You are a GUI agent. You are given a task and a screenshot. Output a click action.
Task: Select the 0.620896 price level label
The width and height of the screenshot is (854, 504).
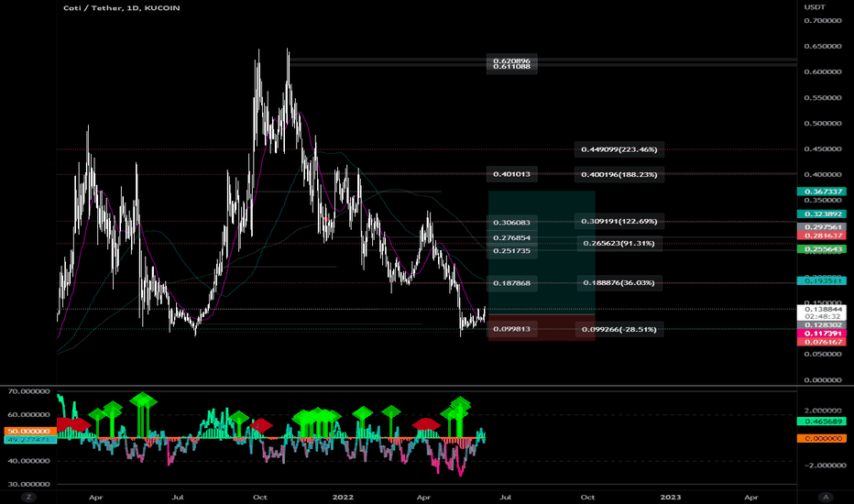pyautogui.click(x=511, y=60)
